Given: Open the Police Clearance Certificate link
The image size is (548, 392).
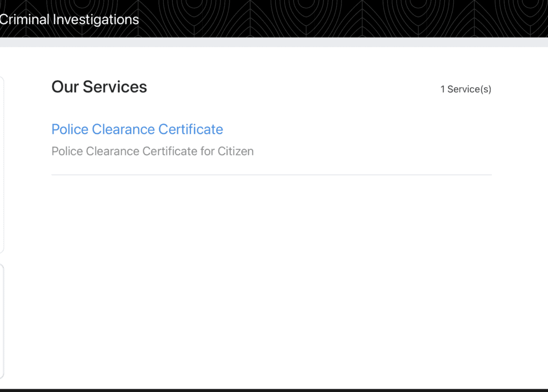Looking at the screenshot, I should click(x=137, y=129).
